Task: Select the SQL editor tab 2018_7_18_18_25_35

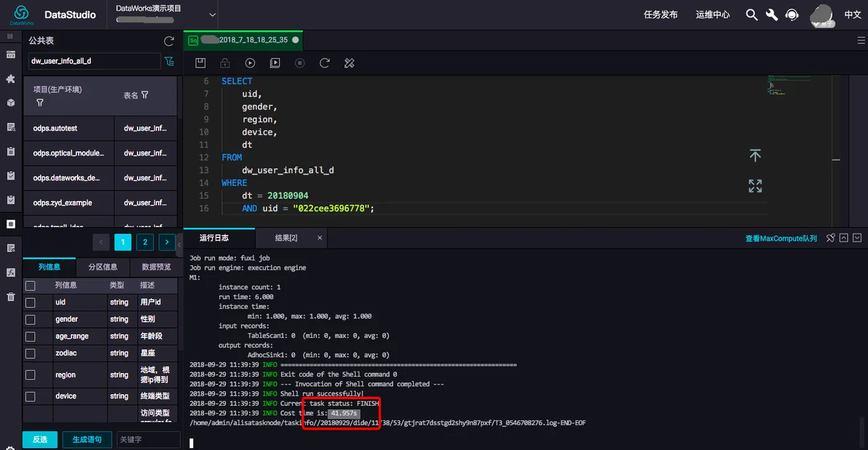Action: [244, 40]
